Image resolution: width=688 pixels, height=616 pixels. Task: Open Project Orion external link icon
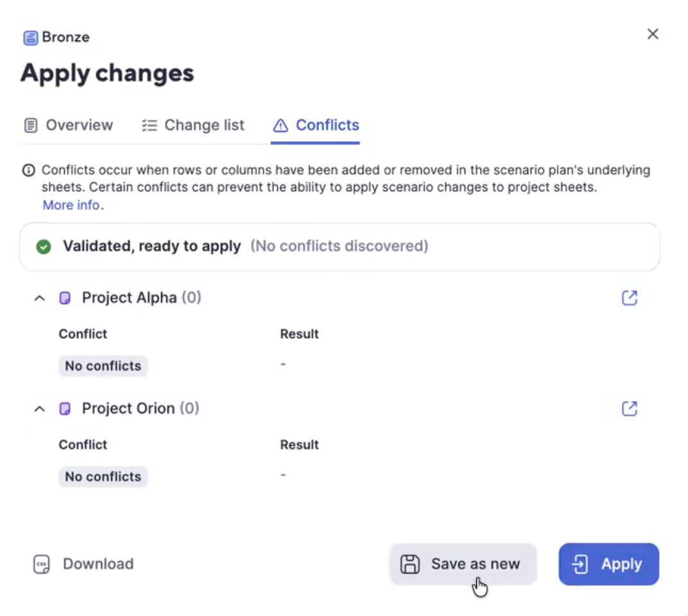tap(629, 409)
